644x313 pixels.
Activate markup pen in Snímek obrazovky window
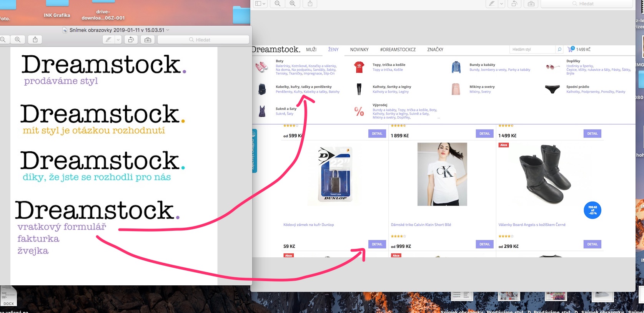click(x=109, y=40)
